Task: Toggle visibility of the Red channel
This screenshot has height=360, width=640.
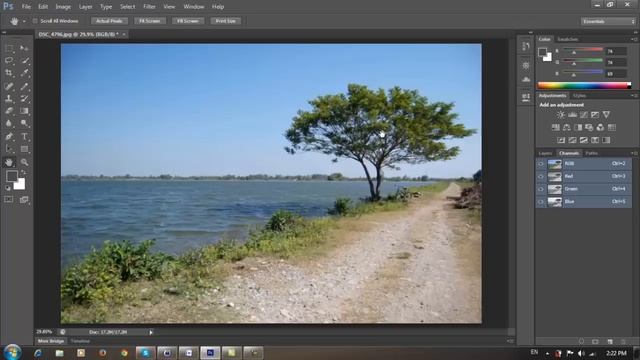Action: click(x=541, y=176)
